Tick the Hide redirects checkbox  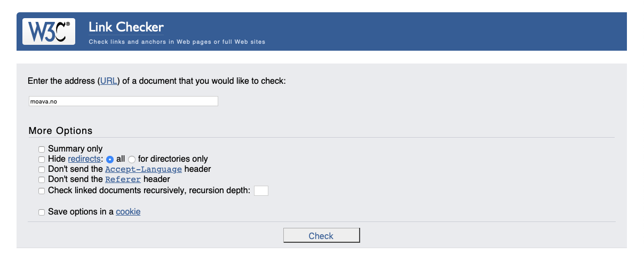[42, 160]
